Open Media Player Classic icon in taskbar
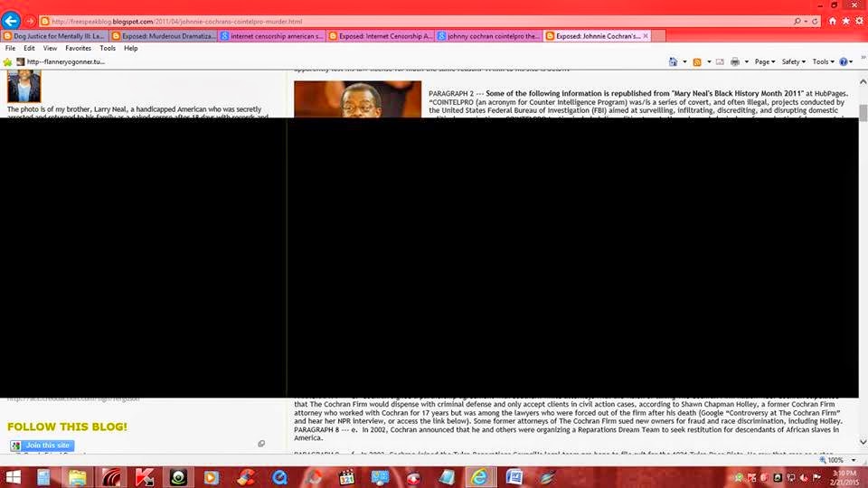Image resolution: width=868 pixels, height=488 pixels. tap(346, 477)
